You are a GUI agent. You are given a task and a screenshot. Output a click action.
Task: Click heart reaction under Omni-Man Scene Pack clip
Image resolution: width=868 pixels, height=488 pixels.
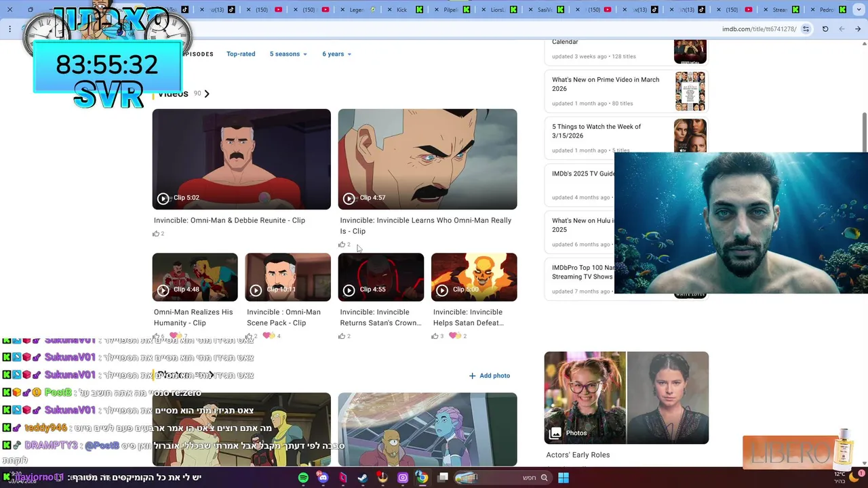tap(269, 336)
